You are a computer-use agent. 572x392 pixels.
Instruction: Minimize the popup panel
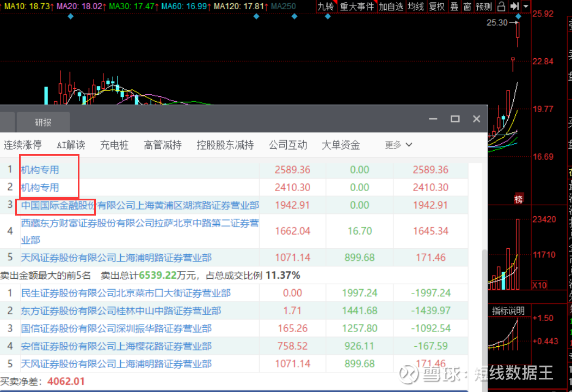pos(433,119)
